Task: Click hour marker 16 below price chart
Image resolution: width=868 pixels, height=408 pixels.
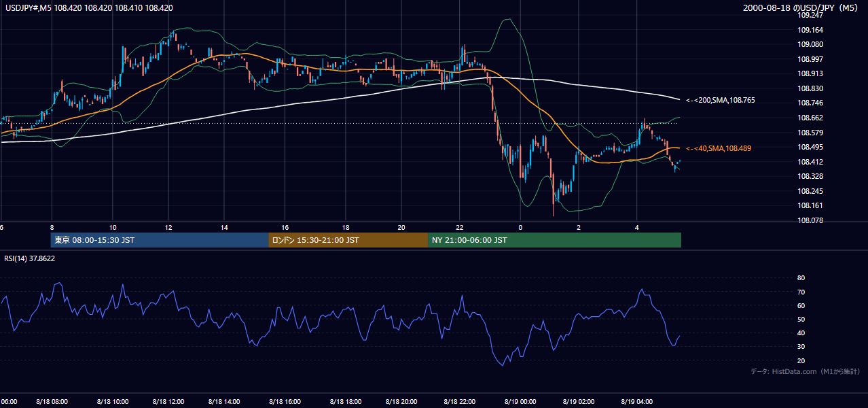Action: point(285,227)
